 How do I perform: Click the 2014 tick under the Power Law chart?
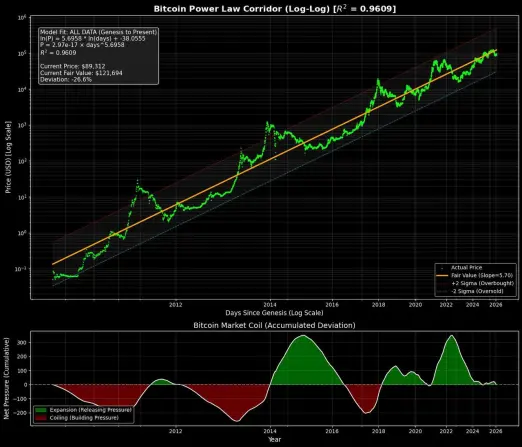click(270, 305)
